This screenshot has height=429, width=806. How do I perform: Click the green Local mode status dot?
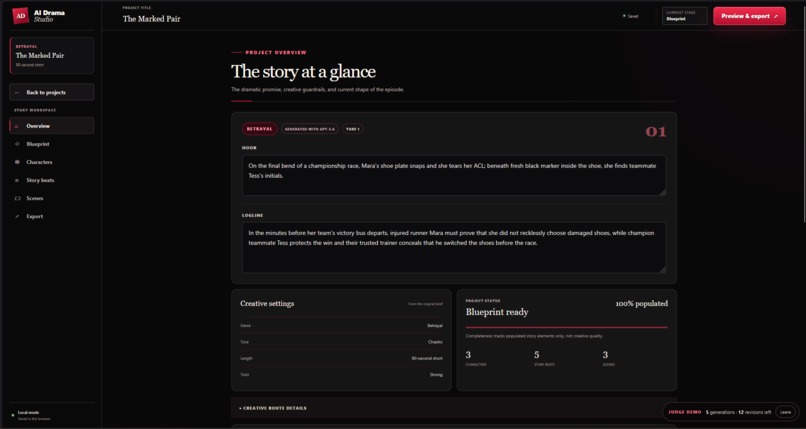pos(13,415)
